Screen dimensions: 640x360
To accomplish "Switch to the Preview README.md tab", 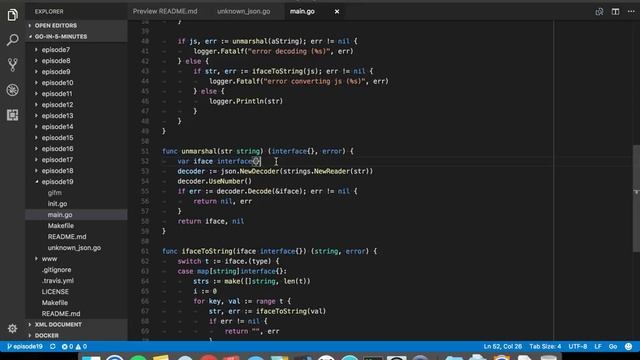I will click(x=165, y=11).
